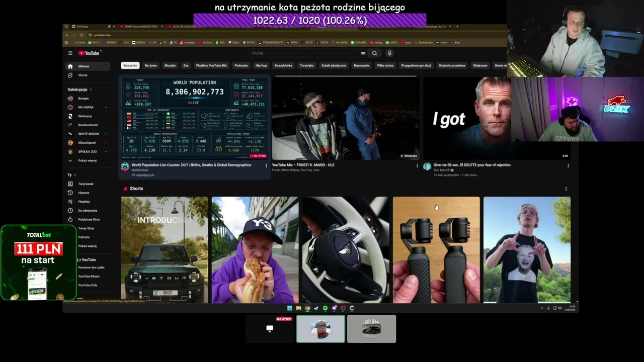
Task: Open options menu for Dan Martell video
Action: point(568,165)
